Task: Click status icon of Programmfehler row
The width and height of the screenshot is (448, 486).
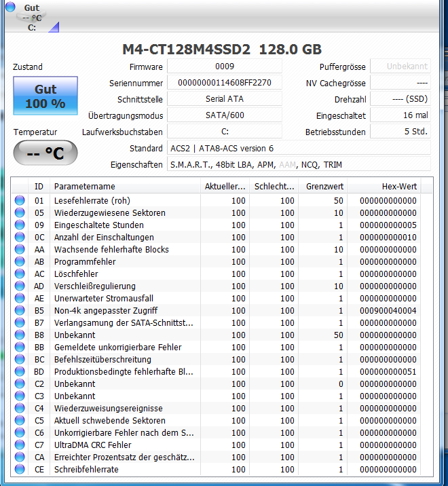Action: [x=20, y=261]
